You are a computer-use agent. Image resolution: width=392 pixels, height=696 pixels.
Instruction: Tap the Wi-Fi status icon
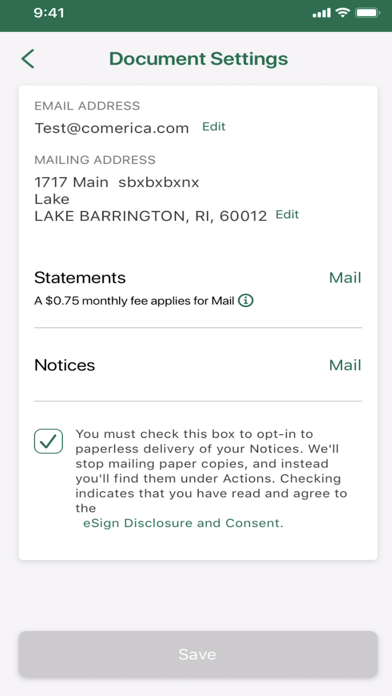coord(343,13)
